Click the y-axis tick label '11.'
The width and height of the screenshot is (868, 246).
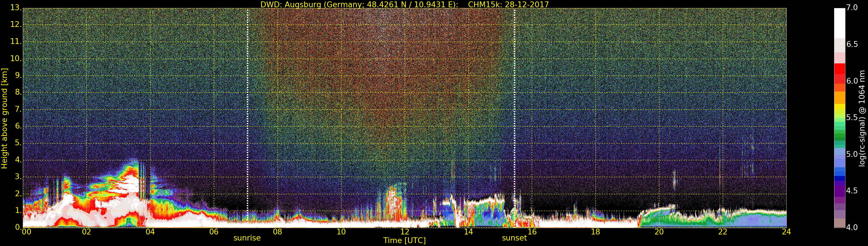(16, 41)
